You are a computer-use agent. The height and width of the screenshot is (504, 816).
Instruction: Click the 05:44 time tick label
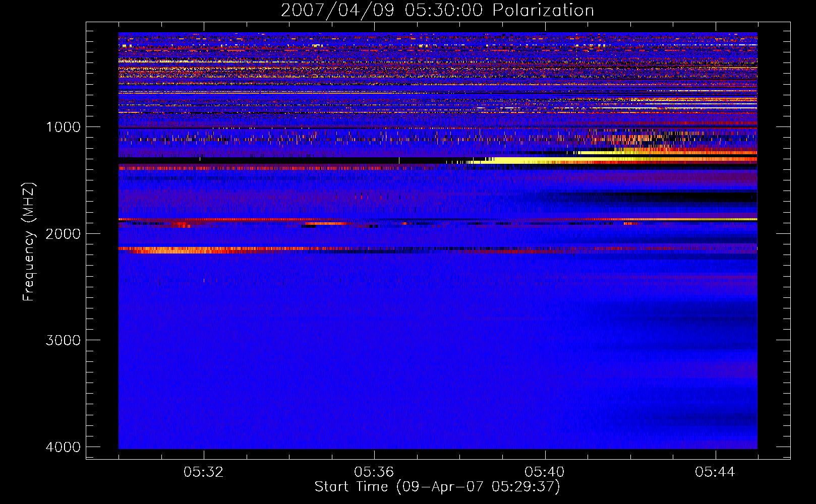pyautogui.click(x=715, y=472)
